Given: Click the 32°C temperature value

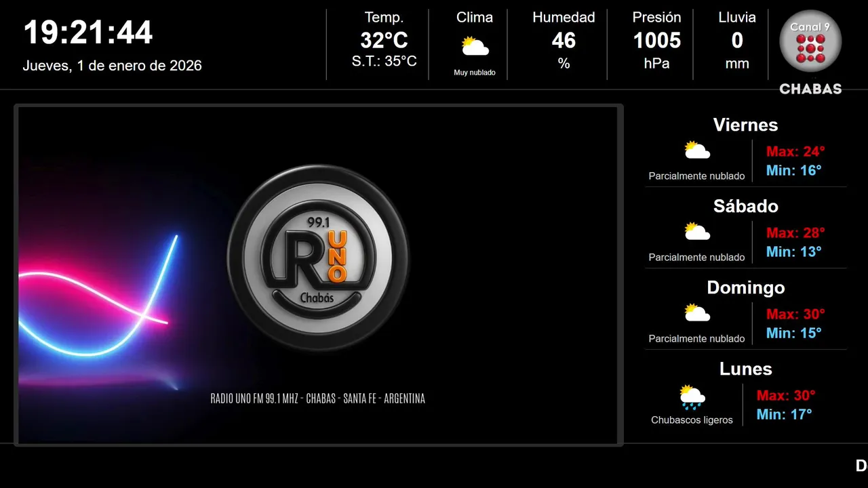Looking at the screenshot, I should coord(384,41).
